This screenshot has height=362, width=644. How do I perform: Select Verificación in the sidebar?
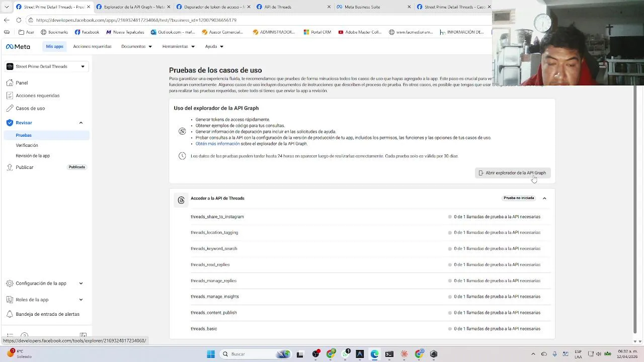coord(27,145)
